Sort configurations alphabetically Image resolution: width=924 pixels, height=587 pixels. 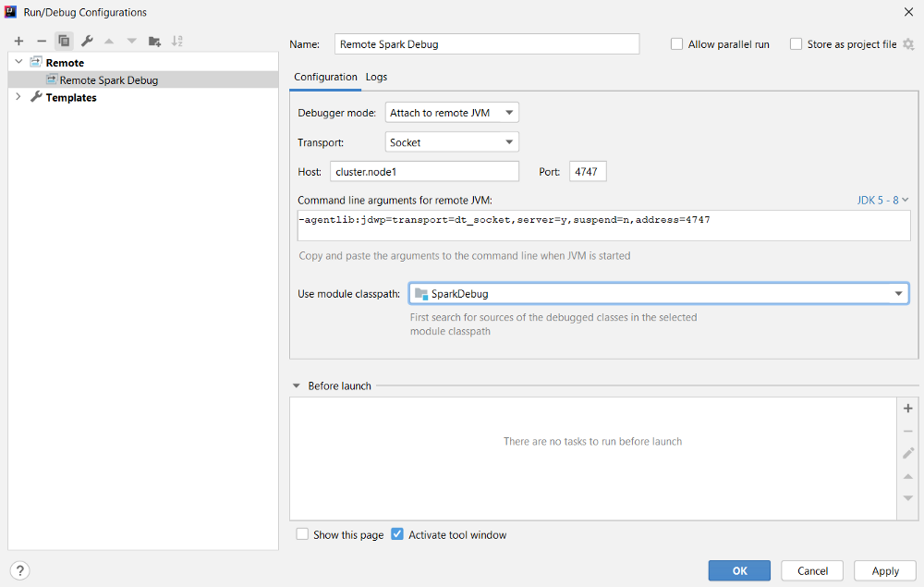point(176,41)
